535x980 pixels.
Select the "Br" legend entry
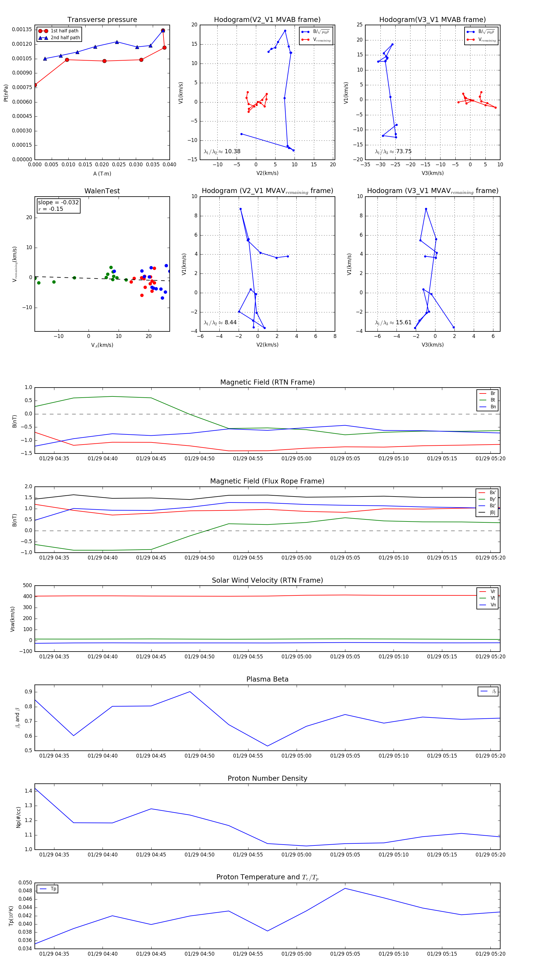[x=487, y=393]
